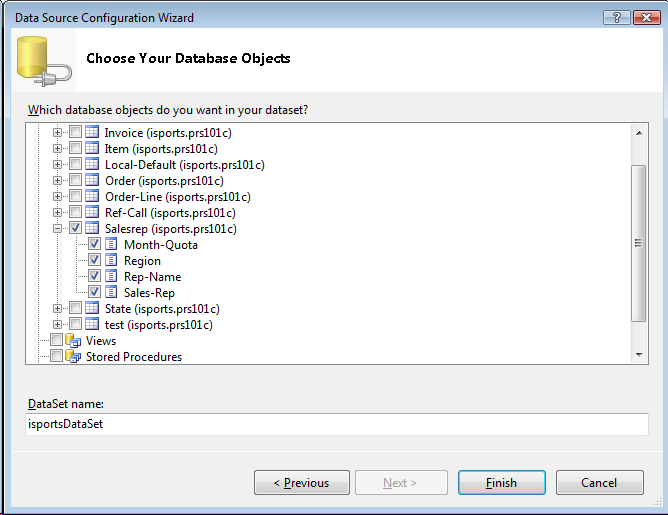The width and height of the screenshot is (668, 515).
Task: Click the Rep-Name column icon
Action: (x=111, y=277)
